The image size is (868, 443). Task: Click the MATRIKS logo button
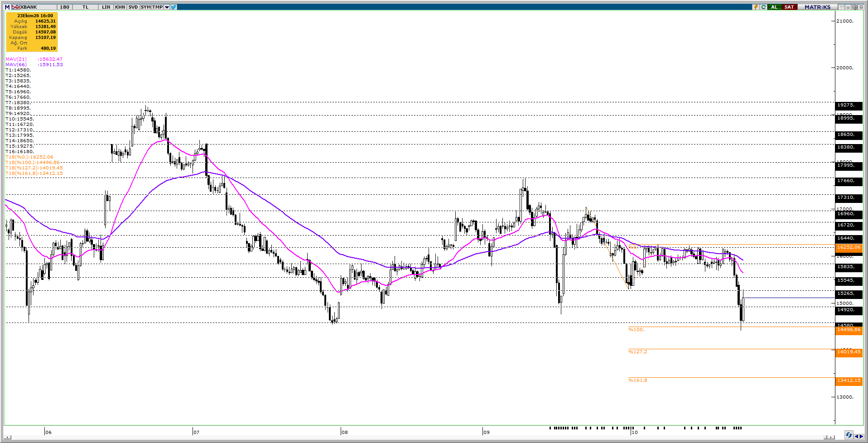click(x=818, y=7)
